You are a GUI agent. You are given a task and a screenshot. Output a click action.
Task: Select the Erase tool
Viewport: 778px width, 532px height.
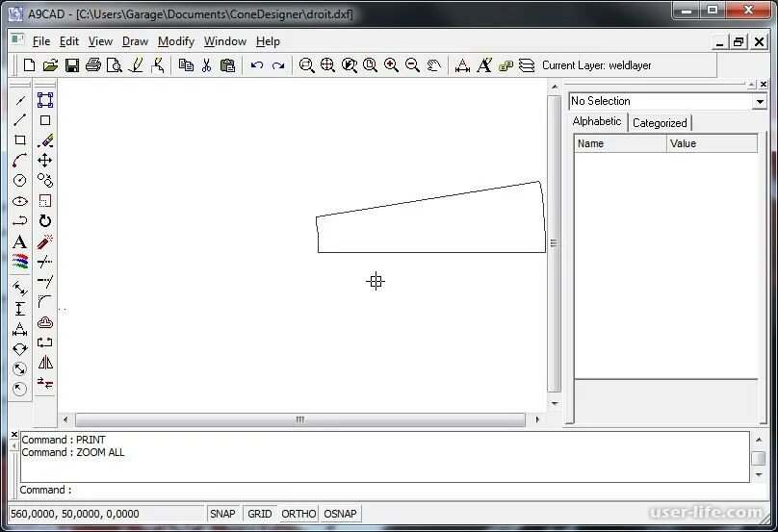[x=45, y=140]
